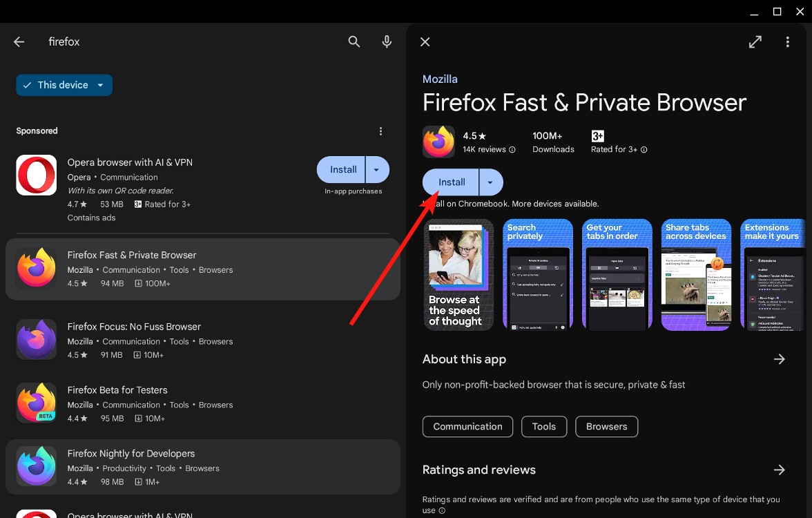Expand the app details to full screen
Image resolution: width=812 pixels, height=518 pixels.
coord(755,41)
